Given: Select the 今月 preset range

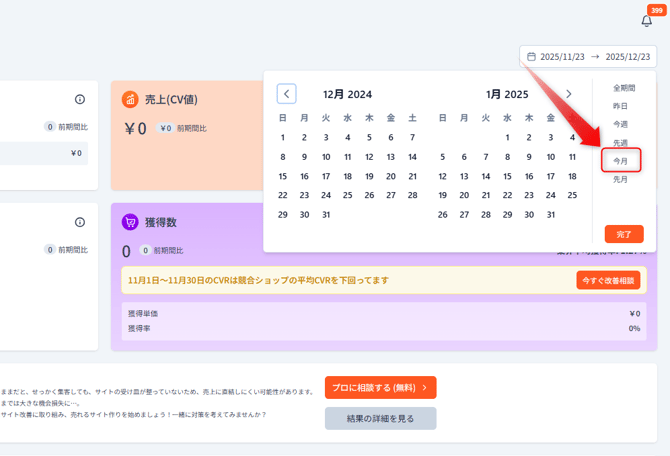Looking at the screenshot, I should (x=621, y=161).
